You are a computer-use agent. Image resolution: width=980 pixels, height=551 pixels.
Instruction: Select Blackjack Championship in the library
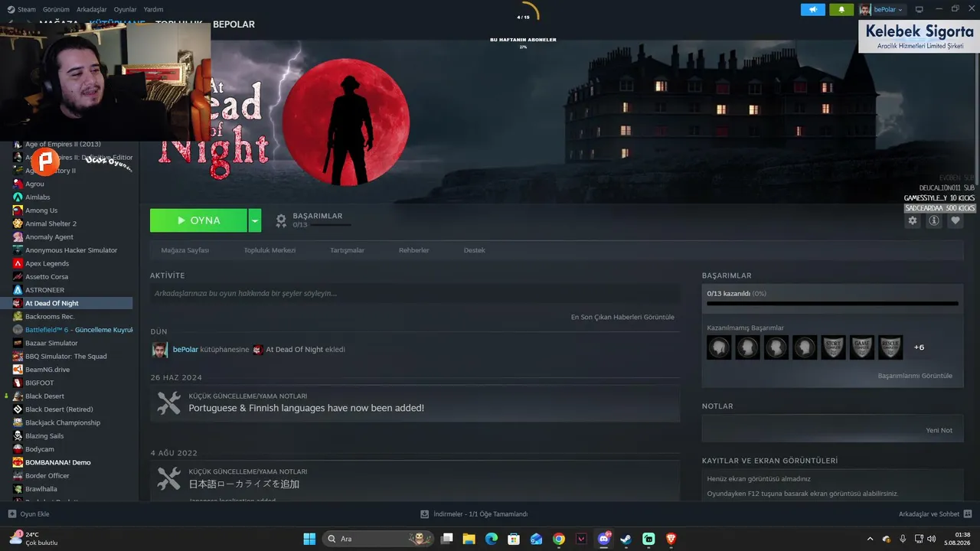click(x=63, y=422)
